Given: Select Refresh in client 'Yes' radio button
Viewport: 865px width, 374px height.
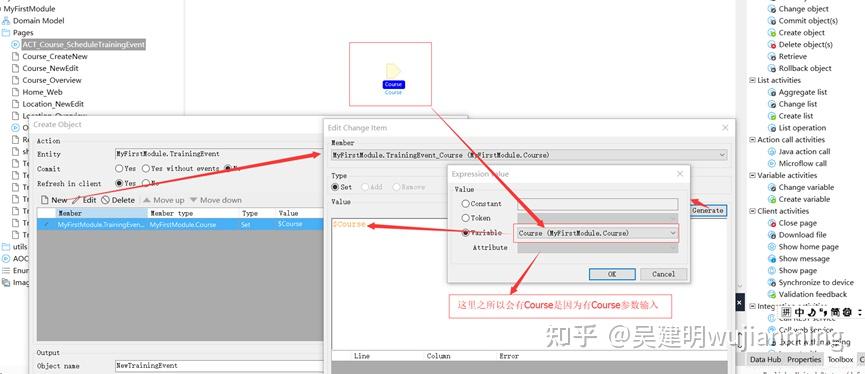Looking at the screenshot, I should [x=119, y=183].
